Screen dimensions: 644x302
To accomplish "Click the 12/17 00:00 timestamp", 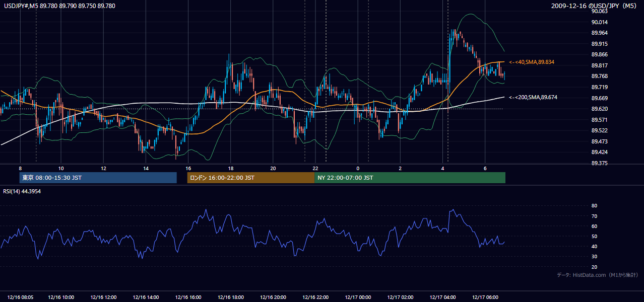I will (x=358, y=297).
